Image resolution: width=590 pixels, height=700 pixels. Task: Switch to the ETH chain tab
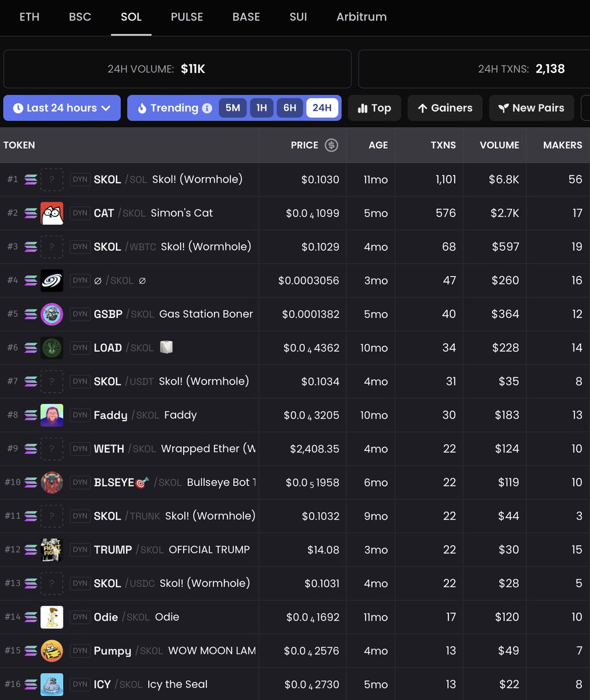click(x=29, y=17)
